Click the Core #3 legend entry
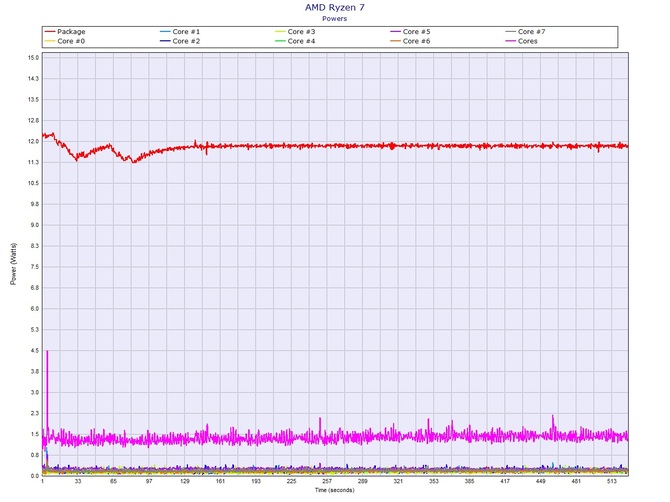The image size is (670, 502). [x=295, y=32]
